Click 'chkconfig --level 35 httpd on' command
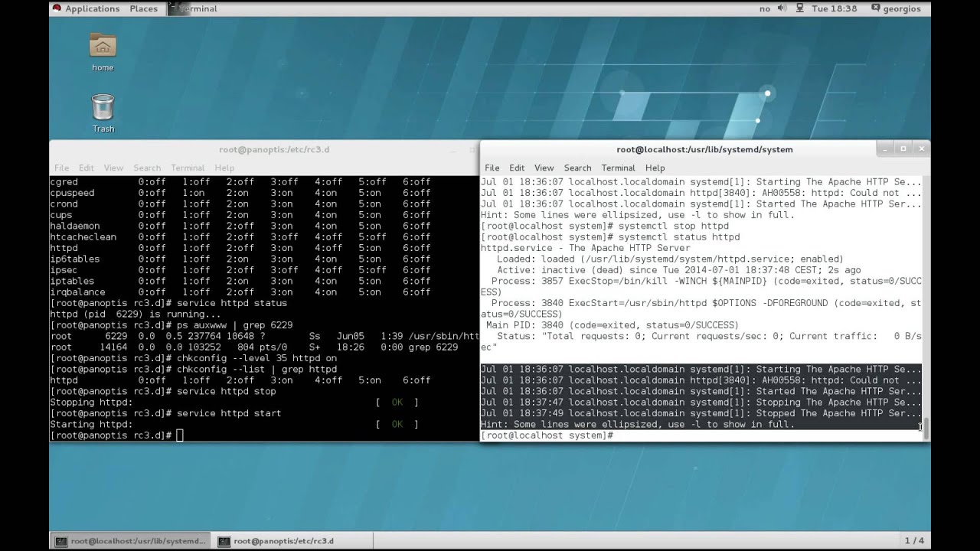Image resolution: width=980 pixels, height=551 pixels. click(x=256, y=358)
